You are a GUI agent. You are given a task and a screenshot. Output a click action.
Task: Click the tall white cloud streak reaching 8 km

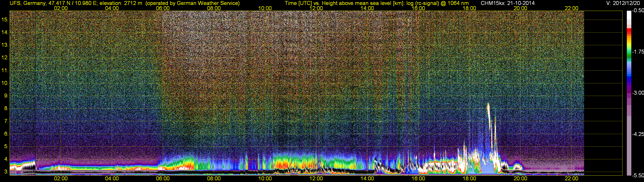click(489, 117)
